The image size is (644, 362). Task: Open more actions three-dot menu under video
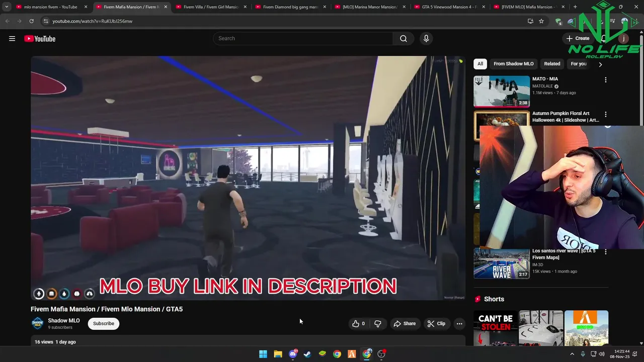pyautogui.click(x=459, y=324)
